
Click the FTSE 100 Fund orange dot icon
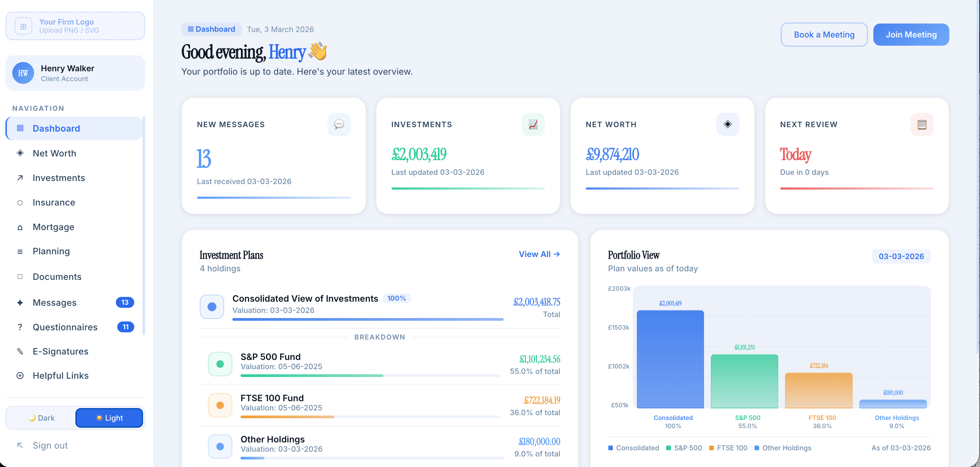(220, 405)
